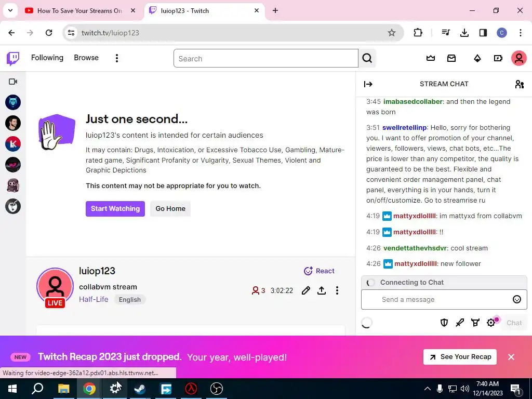Open the Get Bits icon in top nav

pyautogui.click(x=477, y=58)
